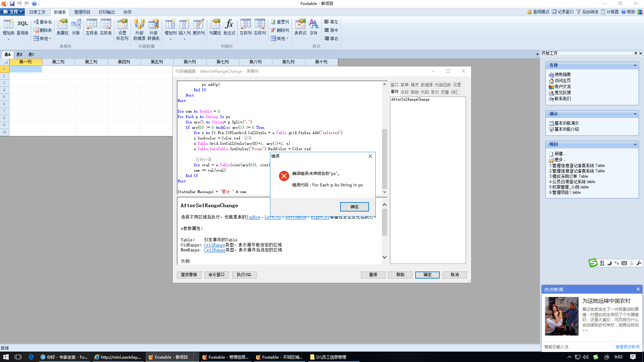Open 表属性 table properties icon
Screen dimensions: 644x362
62,27
